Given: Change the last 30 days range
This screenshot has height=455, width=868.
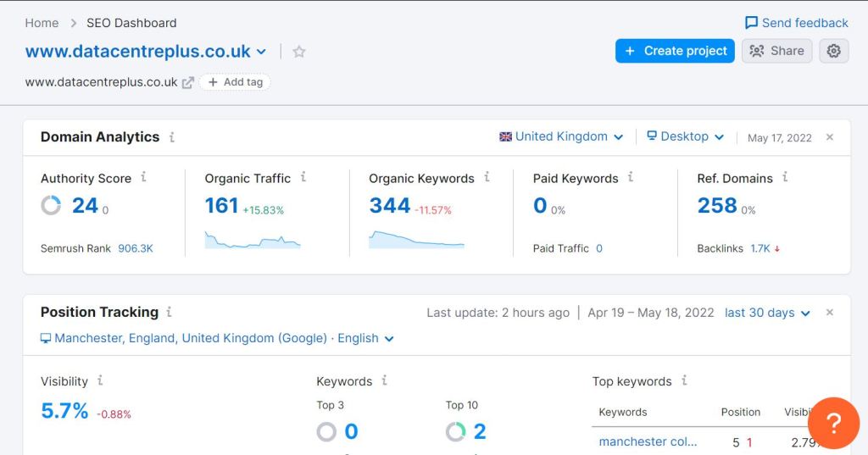Looking at the screenshot, I should point(767,313).
